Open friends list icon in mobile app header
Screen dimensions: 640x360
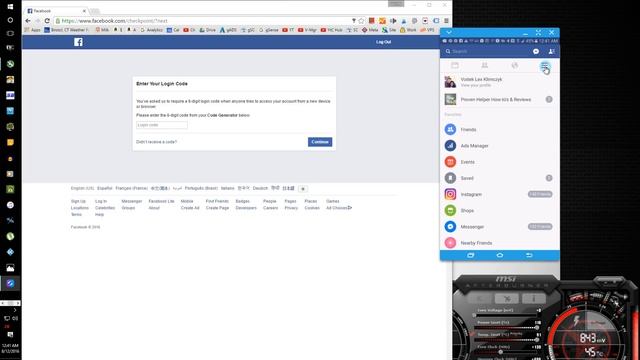pos(551,51)
